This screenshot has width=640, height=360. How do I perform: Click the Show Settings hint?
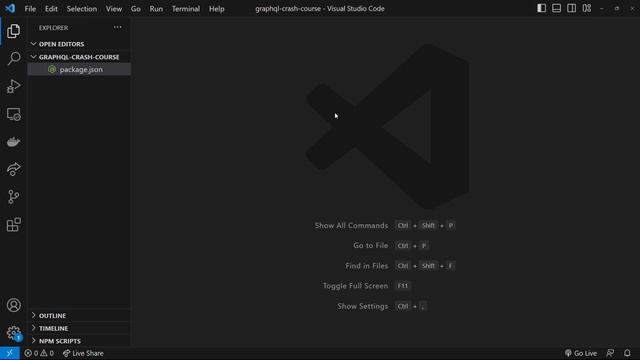362,306
